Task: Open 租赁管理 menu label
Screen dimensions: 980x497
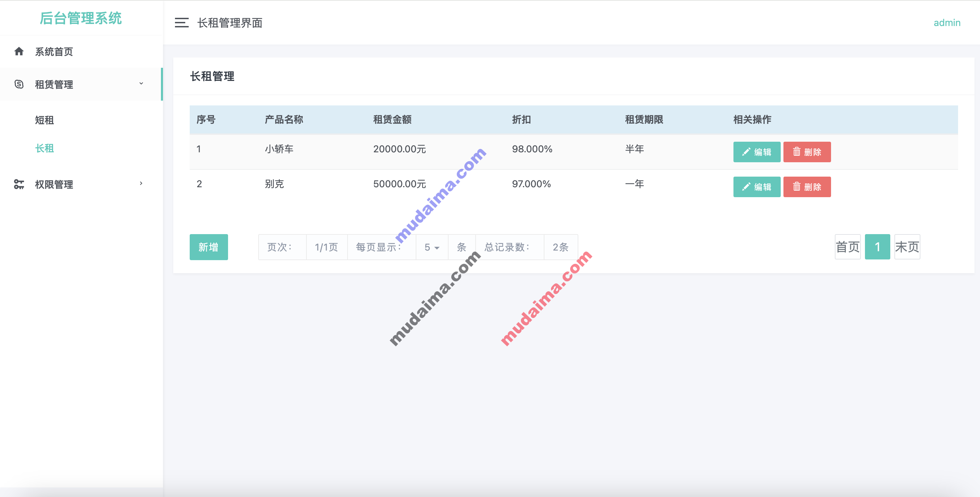Action: click(54, 85)
